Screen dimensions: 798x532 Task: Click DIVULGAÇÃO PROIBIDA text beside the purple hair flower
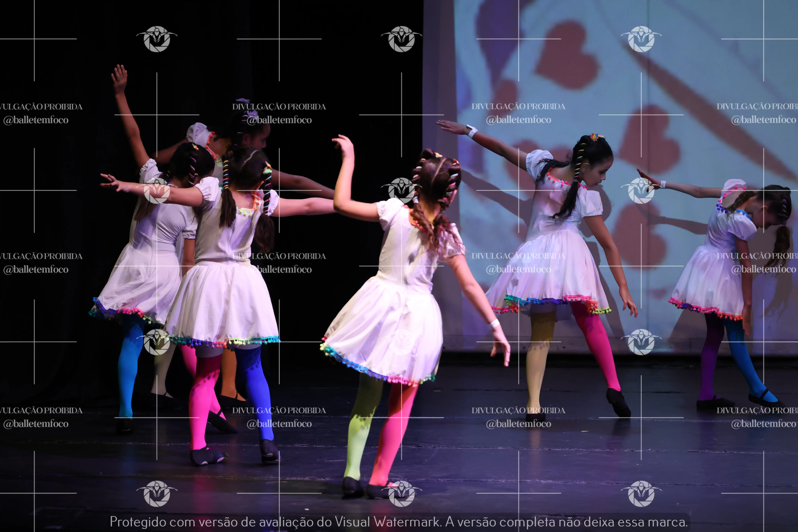(x=279, y=107)
